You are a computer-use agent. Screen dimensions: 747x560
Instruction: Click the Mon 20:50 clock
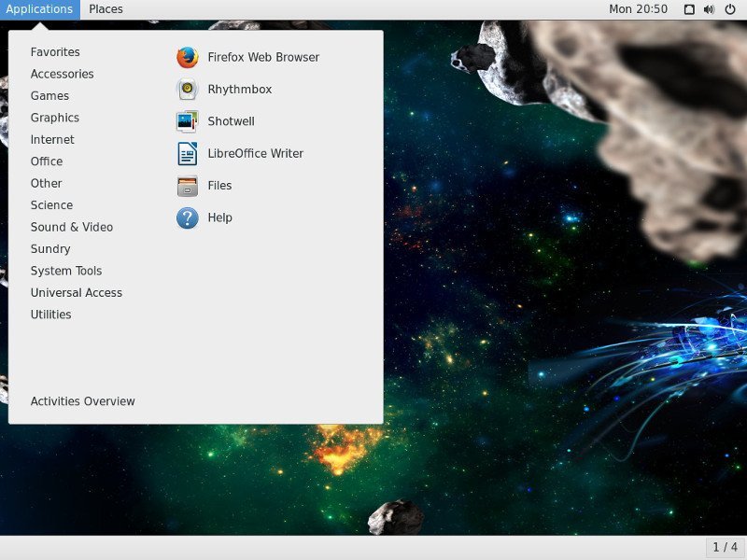[638, 9]
